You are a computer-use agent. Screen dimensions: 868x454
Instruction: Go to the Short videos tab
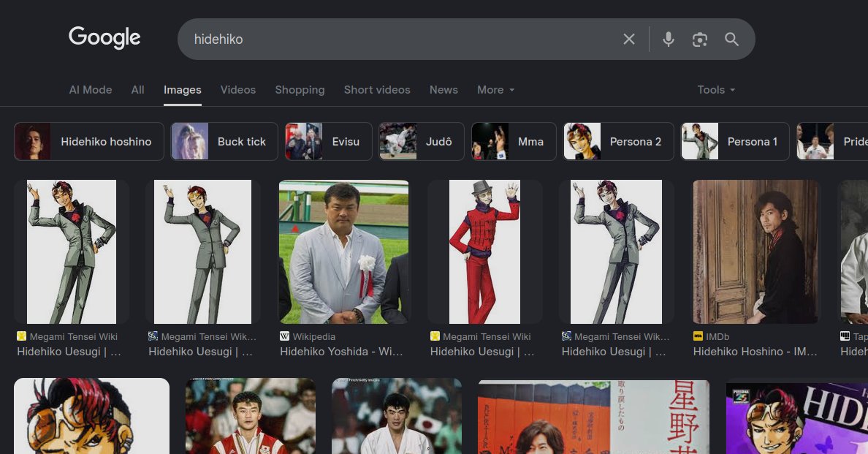pos(377,90)
